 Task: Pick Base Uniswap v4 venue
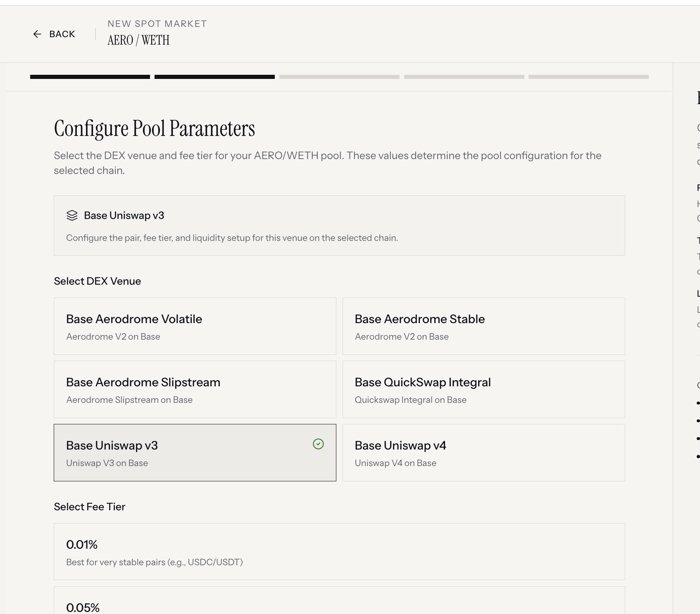[484, 453]
